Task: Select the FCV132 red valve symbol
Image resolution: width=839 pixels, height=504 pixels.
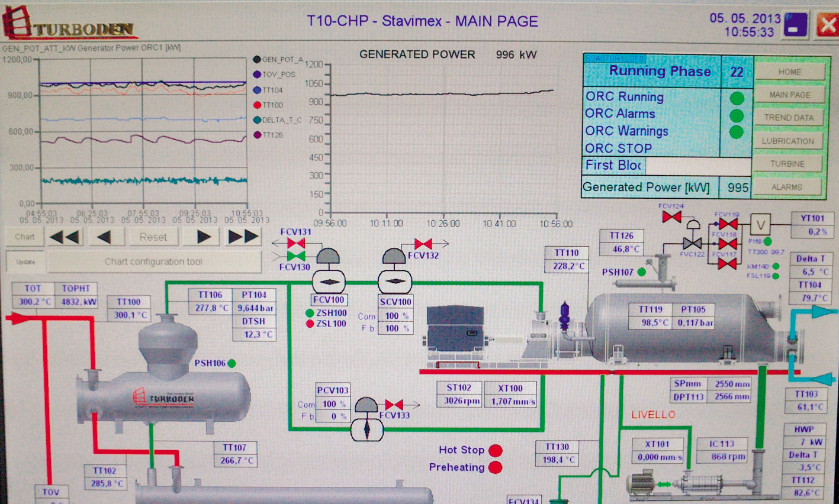Action: click(423, 244)
